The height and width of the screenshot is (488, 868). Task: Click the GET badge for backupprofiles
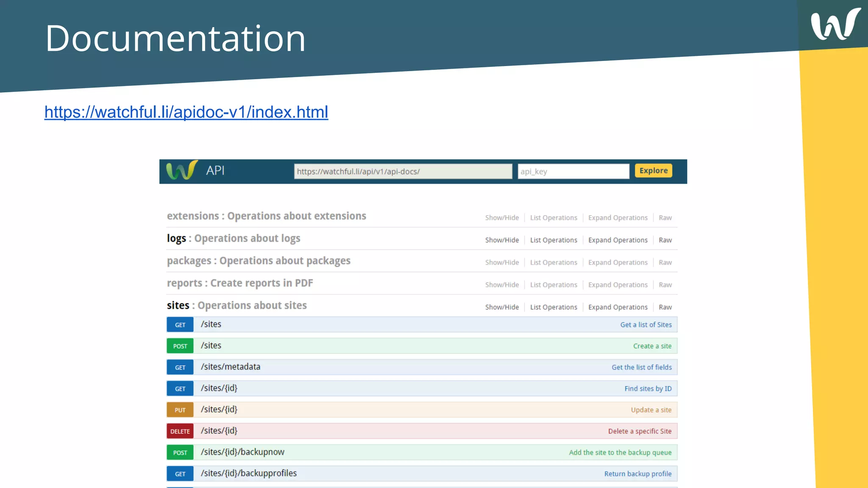tap(180, 474)
